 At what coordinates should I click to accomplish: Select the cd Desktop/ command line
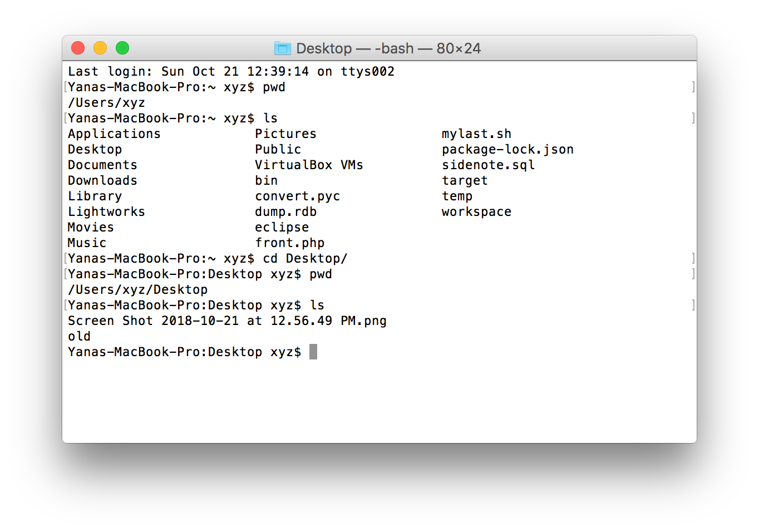(x=304, y=258)
